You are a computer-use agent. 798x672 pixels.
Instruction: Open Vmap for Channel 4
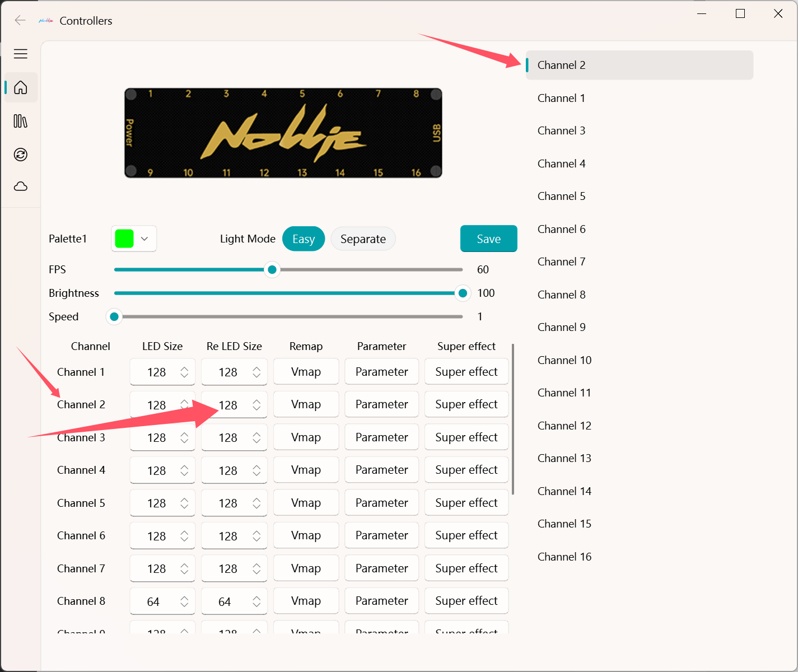[306, 470]
